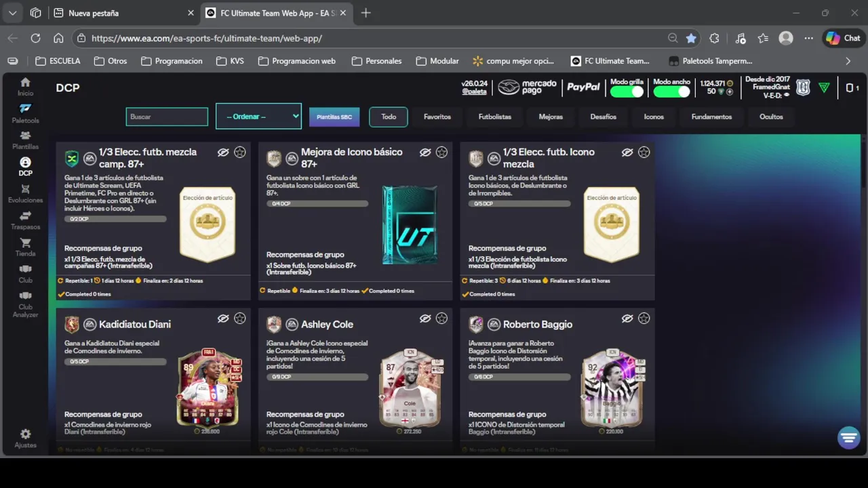Viewport: 868px width, 488px height.
Task: Click the browser refresh icon
Action: coord(35,39)
